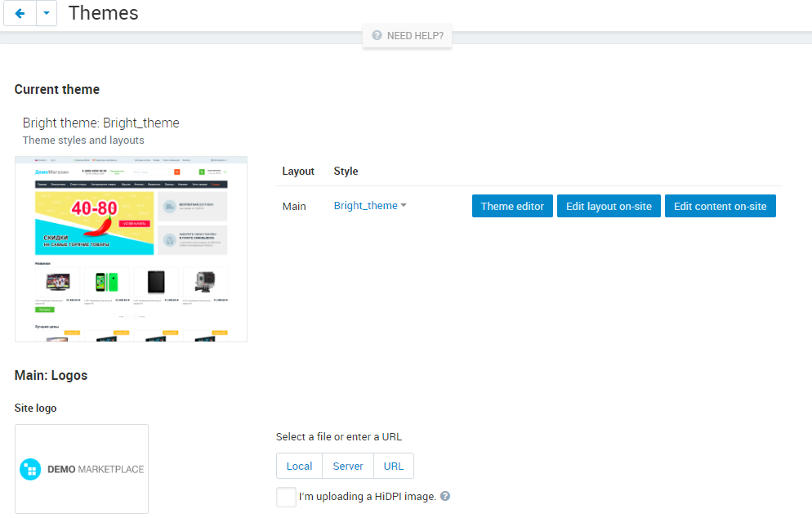This screenshot has width=812, height=518.
Task: Click the Demo Marketplace logo icon
Action: coord(30,469)
